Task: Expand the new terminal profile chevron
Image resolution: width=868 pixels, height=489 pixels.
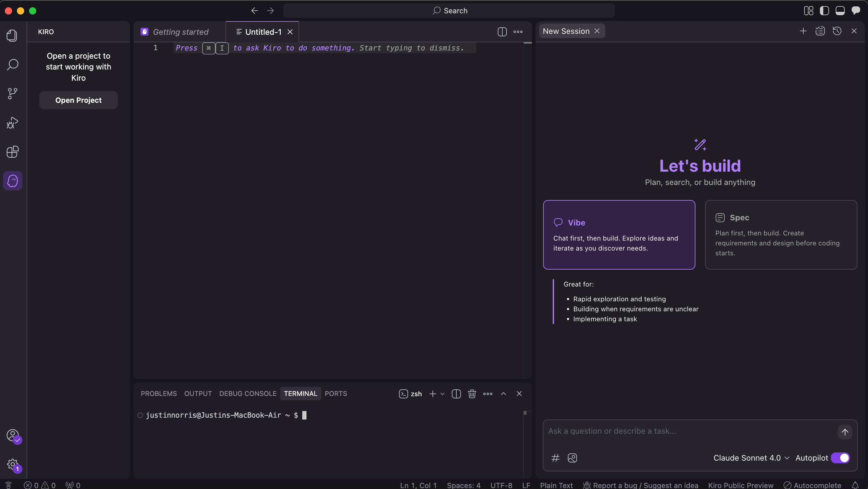Action: [x=442, y=393]
